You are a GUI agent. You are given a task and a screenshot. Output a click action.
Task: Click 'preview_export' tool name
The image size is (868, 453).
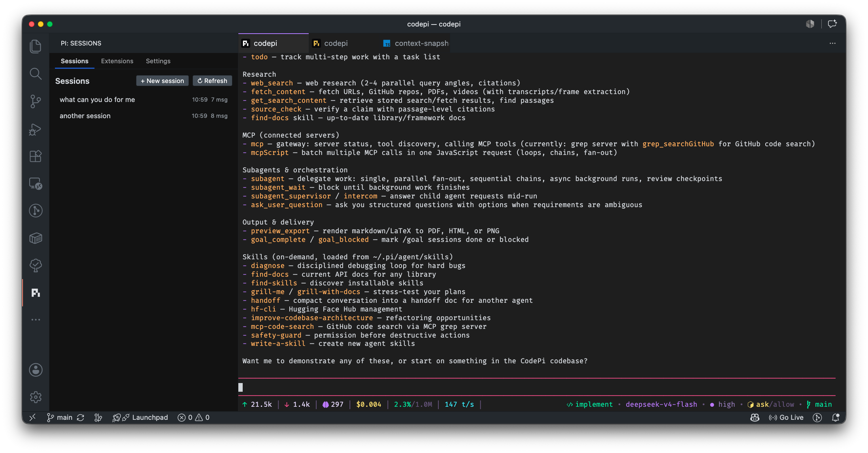(x=280, y=231)
